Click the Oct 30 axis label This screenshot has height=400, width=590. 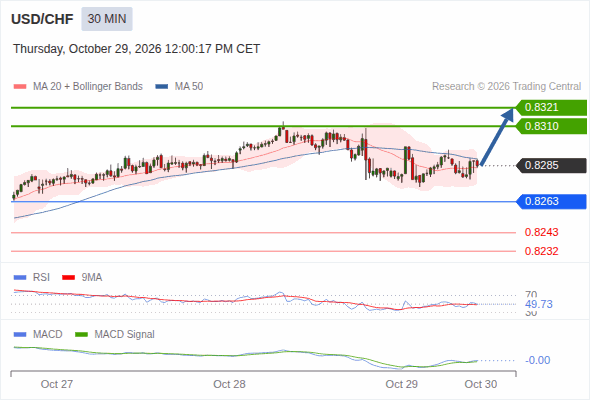coord(481,384)
